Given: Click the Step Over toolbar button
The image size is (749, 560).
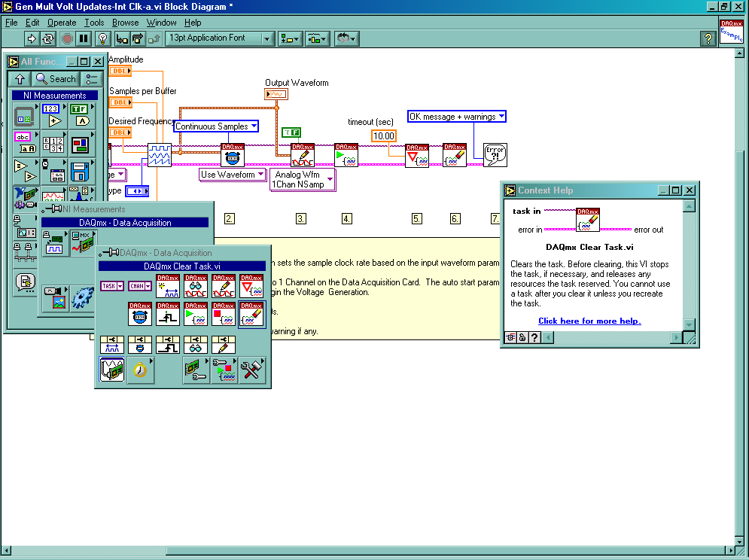Looking at the screenshot, I should coord(138,38).
